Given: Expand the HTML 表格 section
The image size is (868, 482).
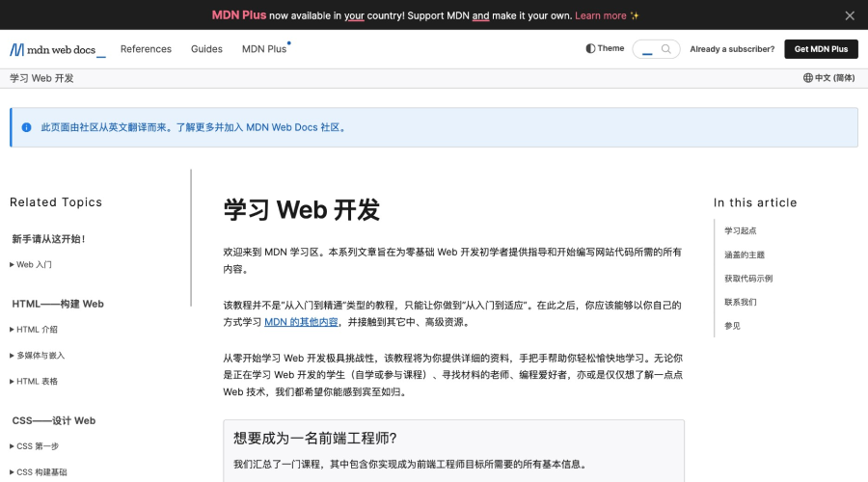Looking at the screenshot, I should coord(34,382).
